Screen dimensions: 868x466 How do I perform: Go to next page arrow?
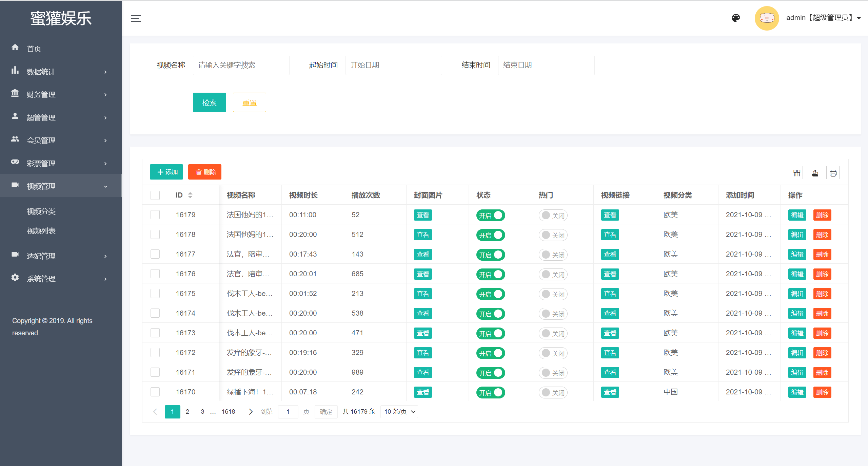[x=251, y=412]
